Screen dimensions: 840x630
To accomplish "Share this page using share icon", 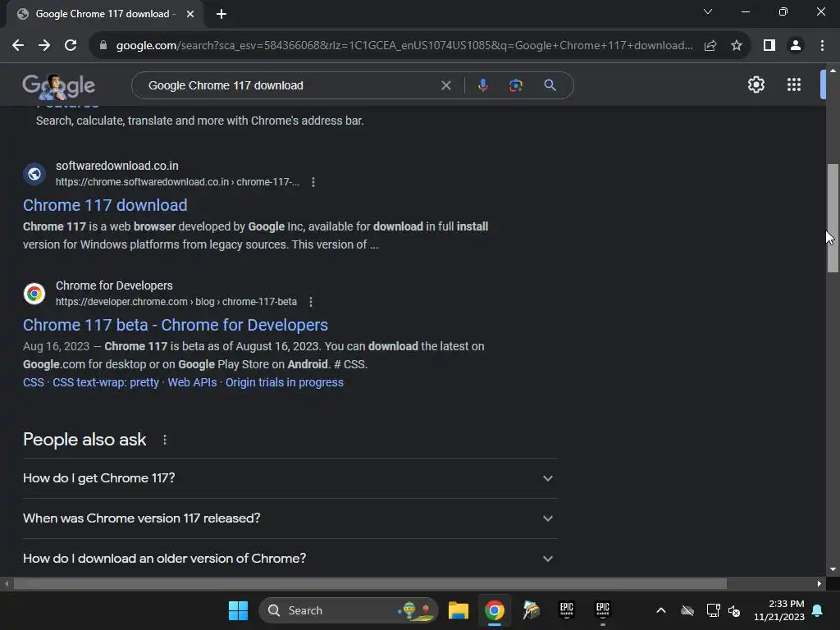I will 710,46.
